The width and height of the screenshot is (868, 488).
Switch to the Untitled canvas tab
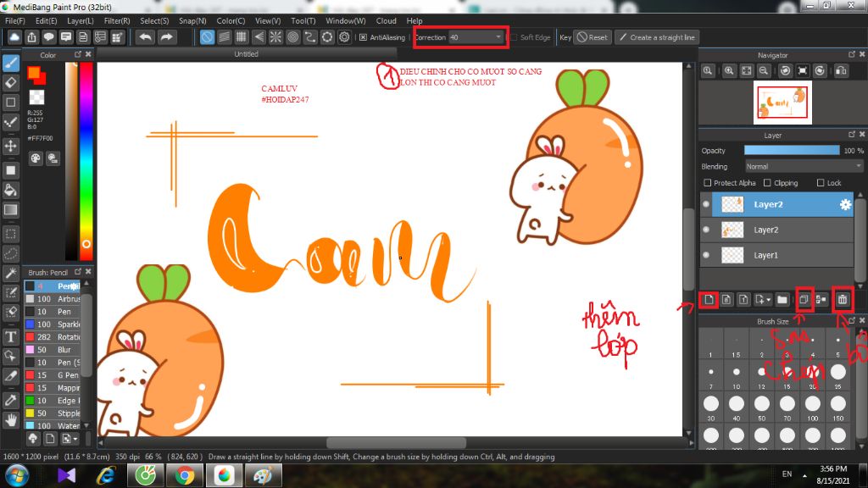(247, 54)
